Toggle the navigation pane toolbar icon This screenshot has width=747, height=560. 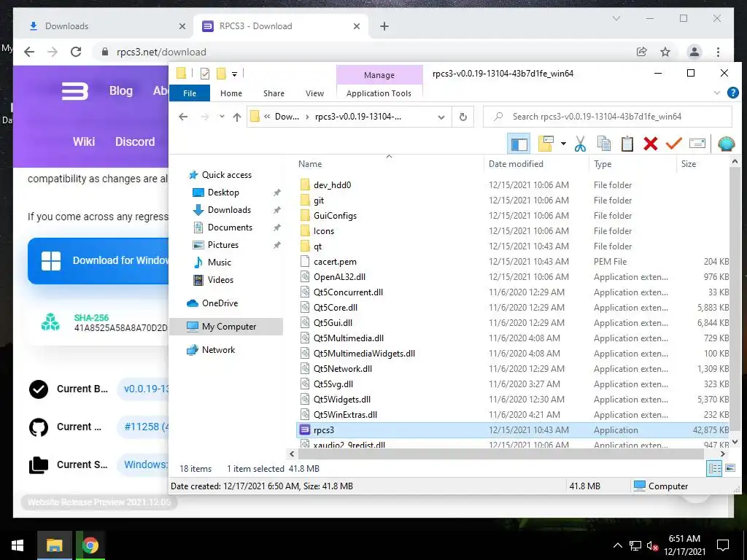pyautogui.click(x=519, y=144)
